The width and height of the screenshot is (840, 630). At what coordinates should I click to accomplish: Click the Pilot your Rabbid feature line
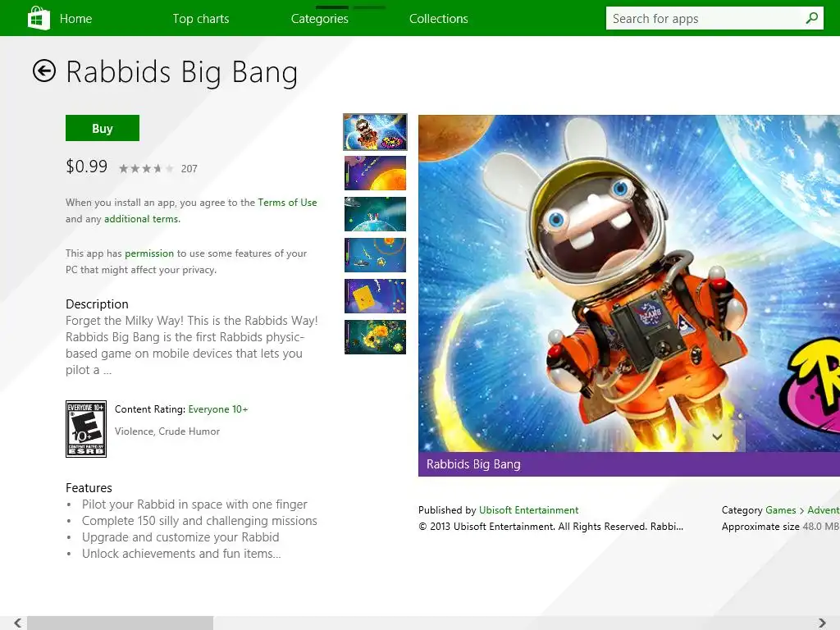194,504
